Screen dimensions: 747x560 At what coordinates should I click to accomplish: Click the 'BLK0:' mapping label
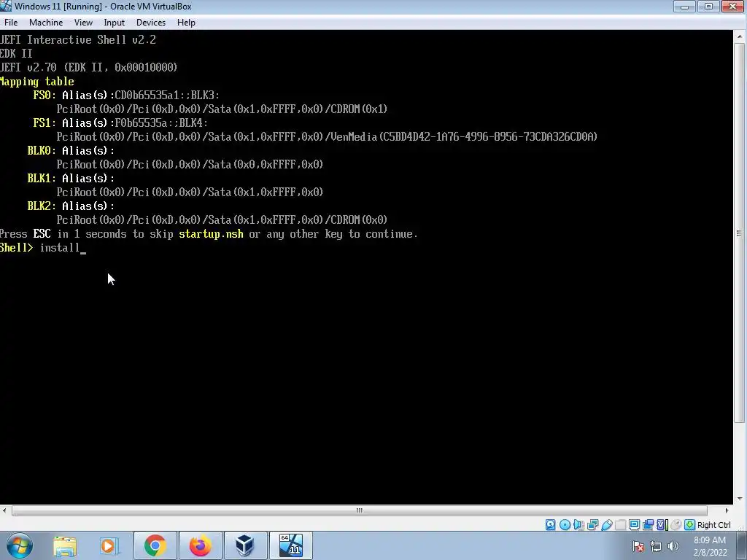pyautogui.click(x=42, y=150)
